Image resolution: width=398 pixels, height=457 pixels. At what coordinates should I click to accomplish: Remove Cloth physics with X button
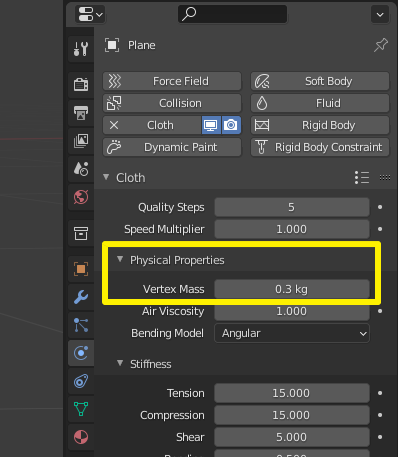tap(114, 125)
